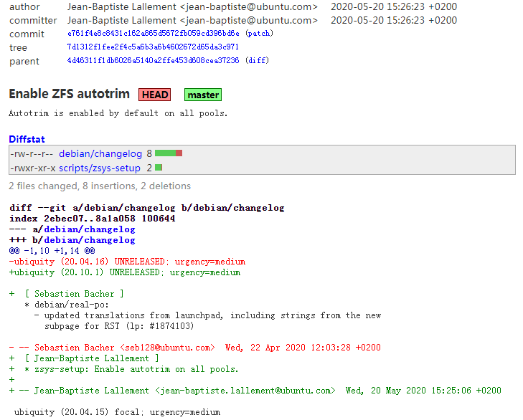Click the green change bar for scripts/zsys-setup
This screenshot has height=420, width=523.
159,168
